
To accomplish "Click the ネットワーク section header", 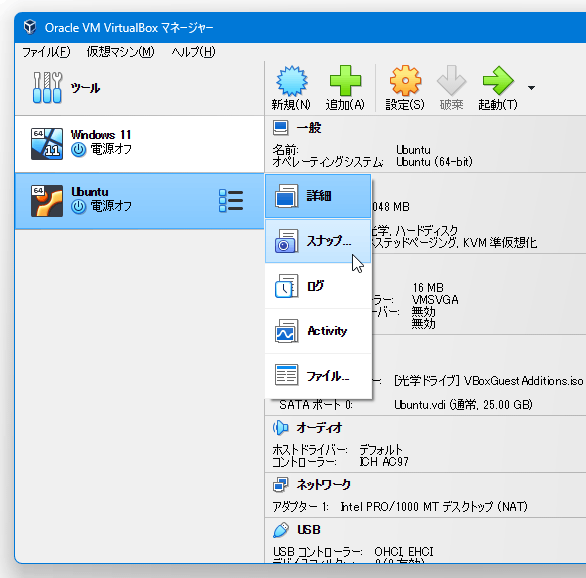I will [324, 485].
